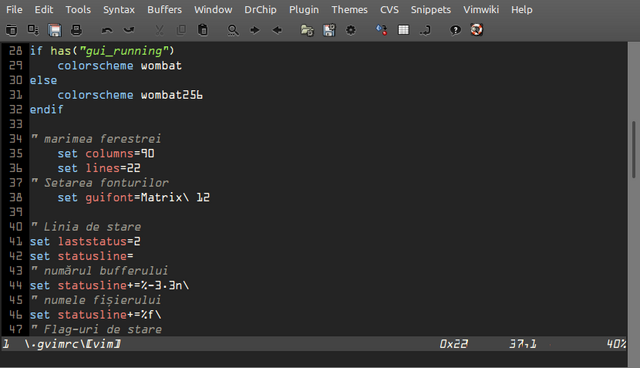Click the redo arrow icon

[129, 30]
